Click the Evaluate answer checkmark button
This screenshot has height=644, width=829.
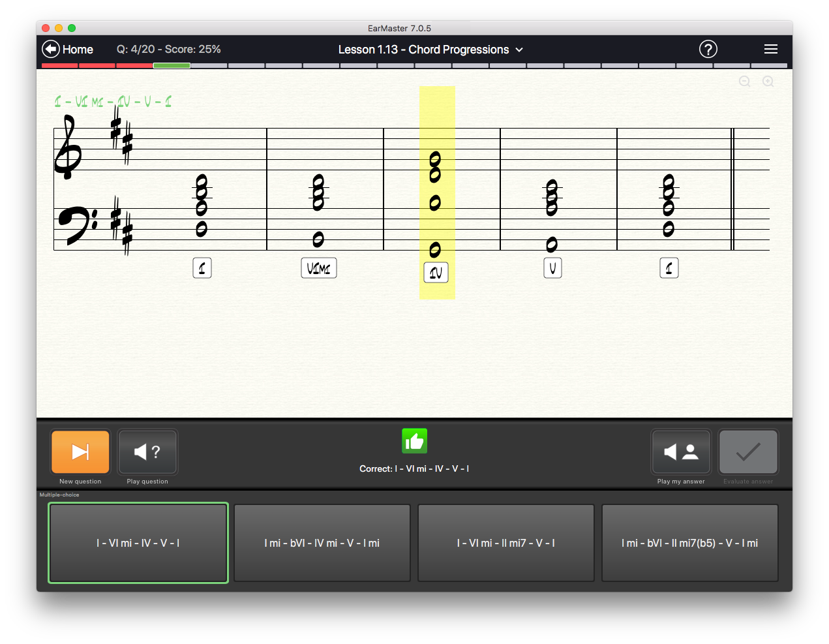pyautogui.click(x=747, y=452)
